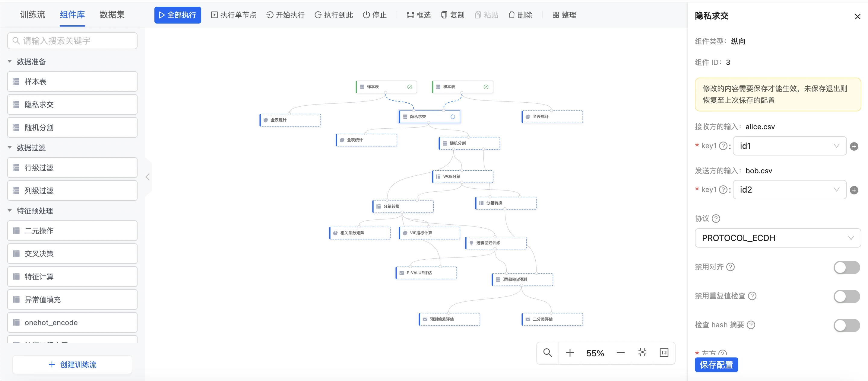Select the onehot_encode component in the library

point(72,322)
